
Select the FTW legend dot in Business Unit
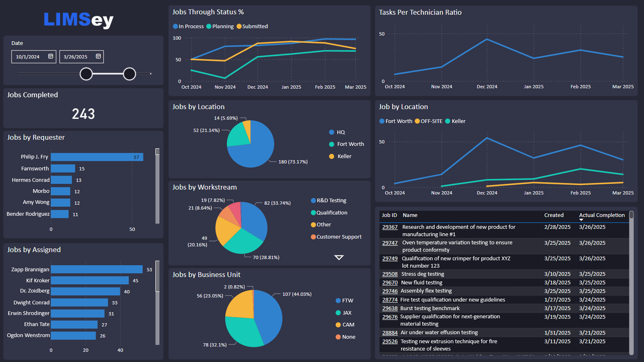pyautogui.click(x=338, y=301)
